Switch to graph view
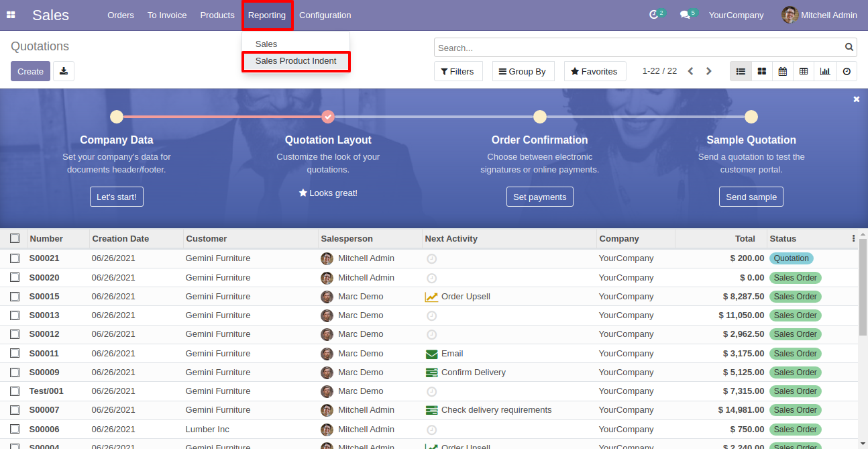Screen dimensions: 868x449 click(825, 71)
